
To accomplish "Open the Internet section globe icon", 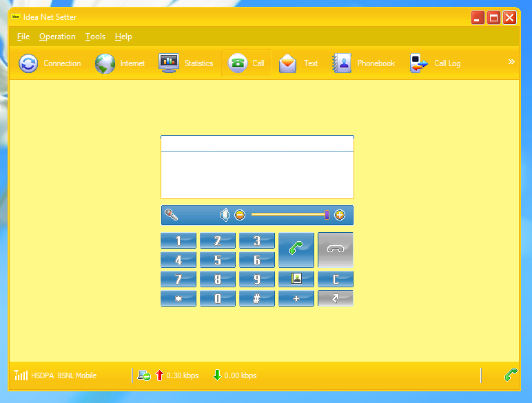I will (x=105, y=63).
